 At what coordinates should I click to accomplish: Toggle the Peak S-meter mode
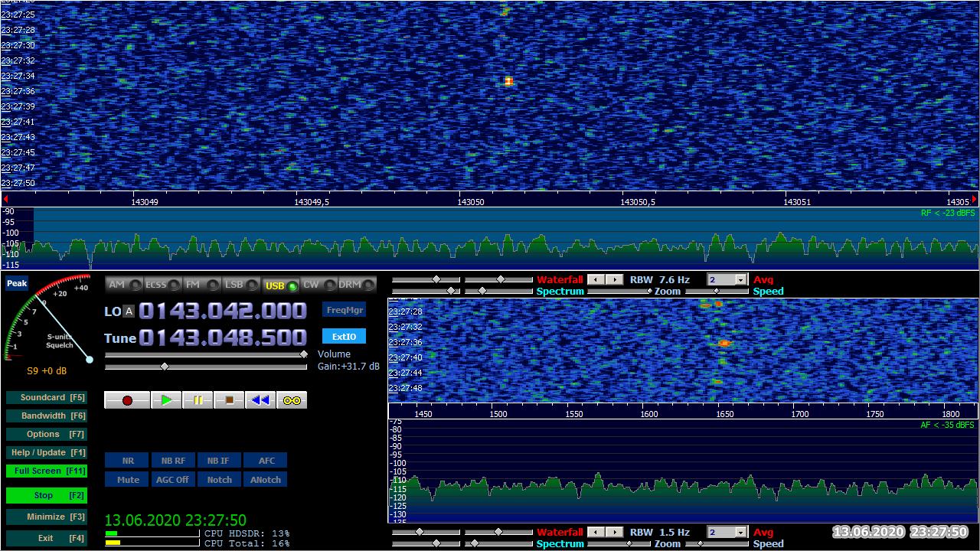(x=17, y=284)
